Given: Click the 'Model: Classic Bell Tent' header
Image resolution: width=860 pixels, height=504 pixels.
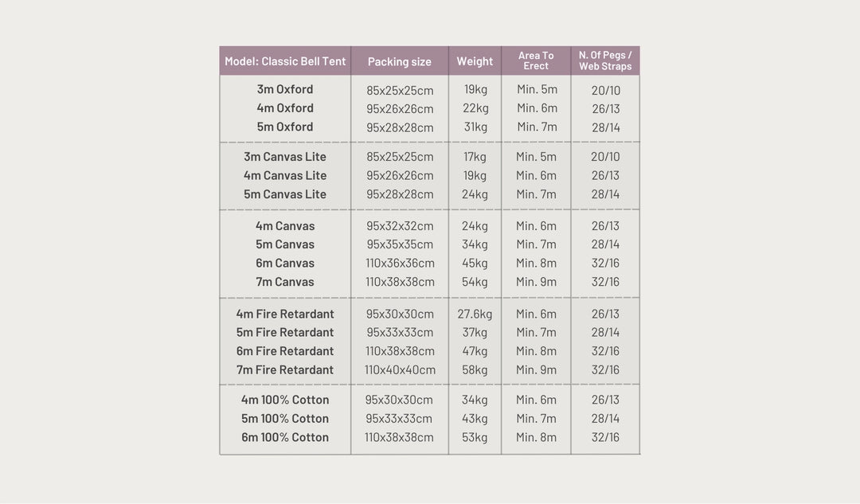Looking at the screenshot, I should 285,61.
